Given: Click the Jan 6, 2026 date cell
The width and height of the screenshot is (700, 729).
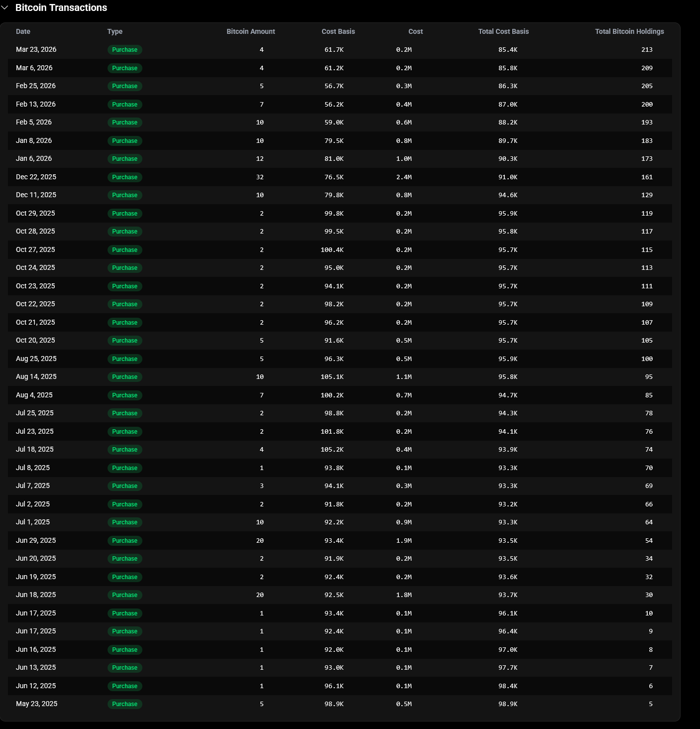Looking at the screenshot, I should tap(34, 158).
